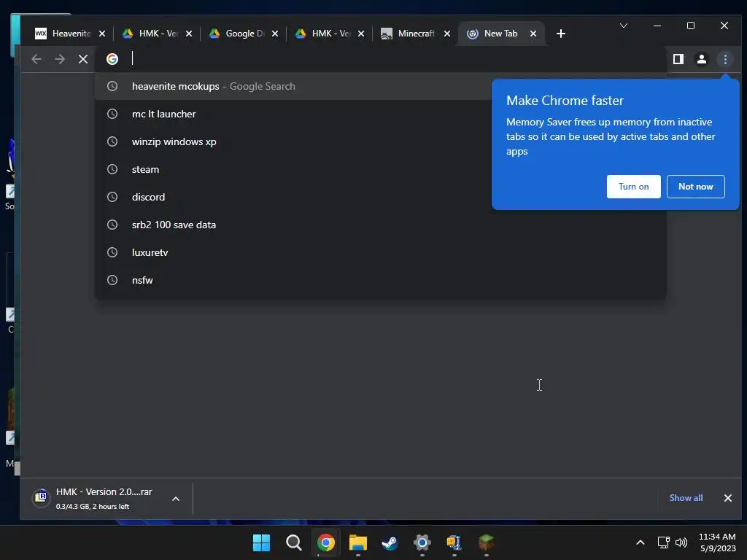Open Steam from taskbar
The height and width of the screenshot is (560, 747).
tap(390, 542)
